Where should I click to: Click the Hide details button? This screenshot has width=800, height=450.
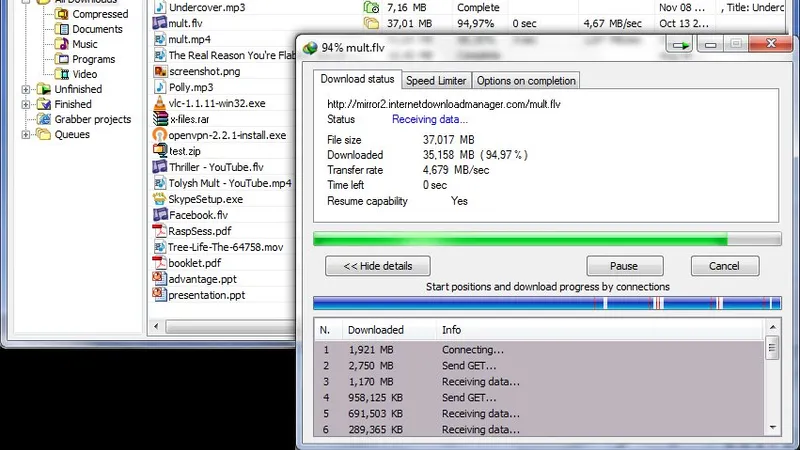coord(378,266)
